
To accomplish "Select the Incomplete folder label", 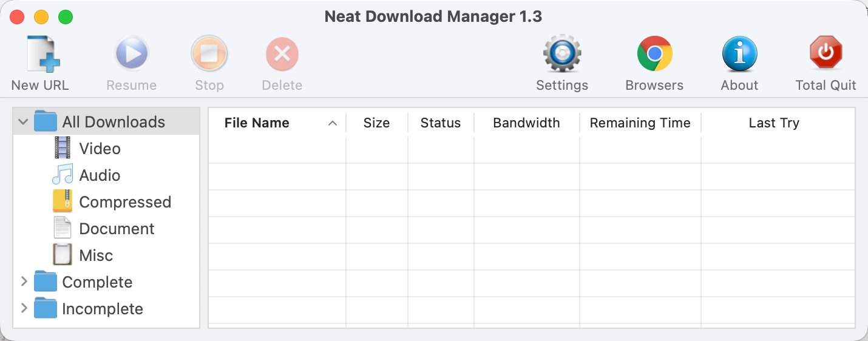I will [103, 309].
